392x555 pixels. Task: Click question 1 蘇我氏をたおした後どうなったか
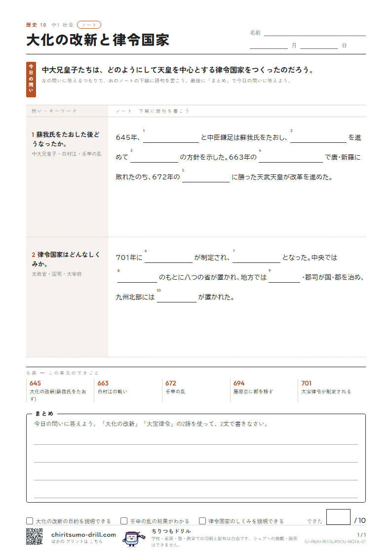[x=66, y=139]
